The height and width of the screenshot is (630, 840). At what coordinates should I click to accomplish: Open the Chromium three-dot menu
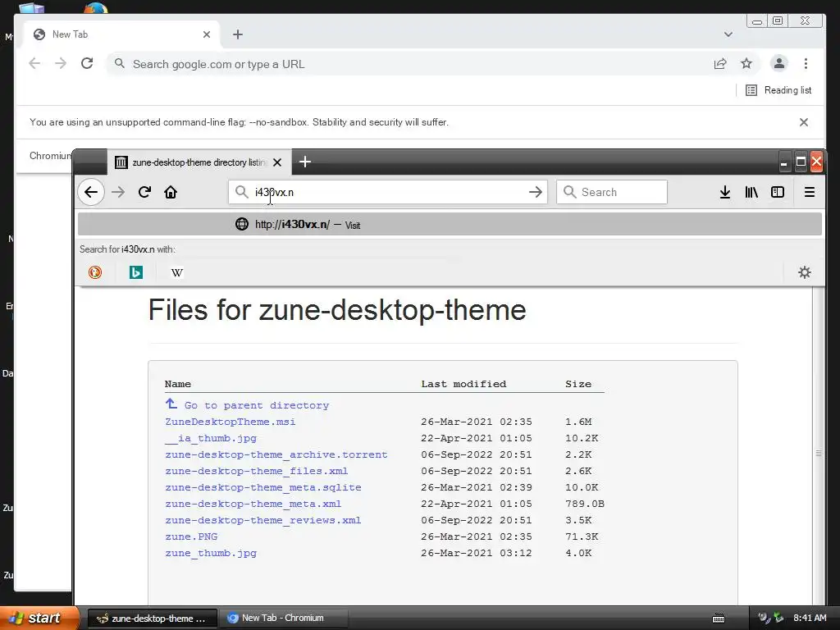806,63
